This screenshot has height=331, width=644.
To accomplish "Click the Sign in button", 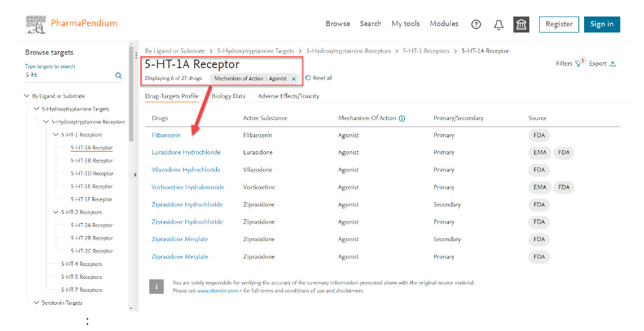I will point(602,24).
